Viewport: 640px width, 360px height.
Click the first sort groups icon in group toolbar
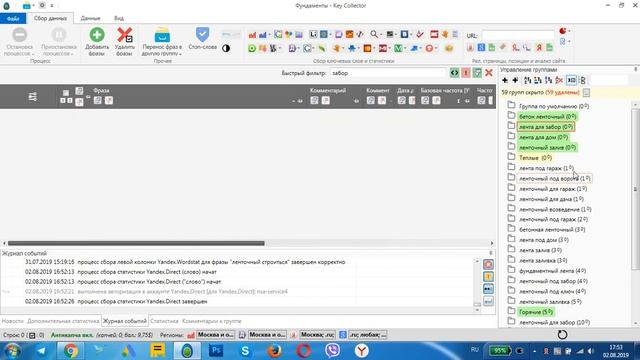(528, 80)
